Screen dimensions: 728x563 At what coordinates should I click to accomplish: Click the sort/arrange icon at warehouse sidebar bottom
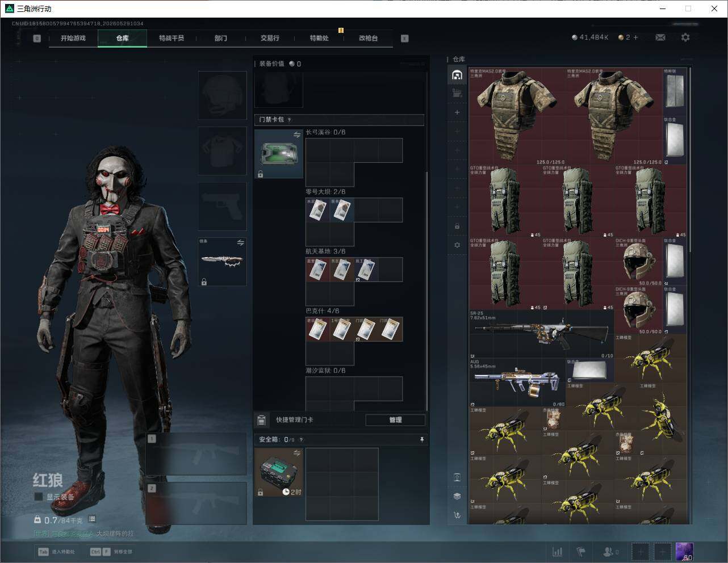pyautogui.click(x=457, y=515)
